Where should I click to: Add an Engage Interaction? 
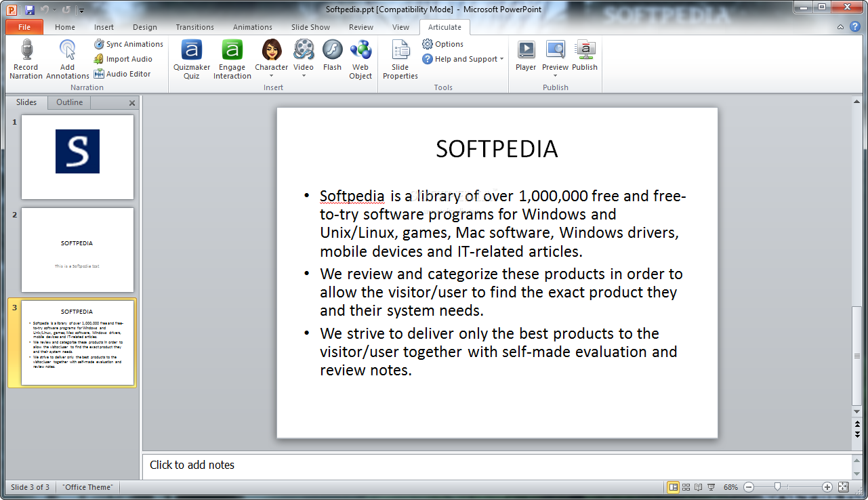click(232, 60)
